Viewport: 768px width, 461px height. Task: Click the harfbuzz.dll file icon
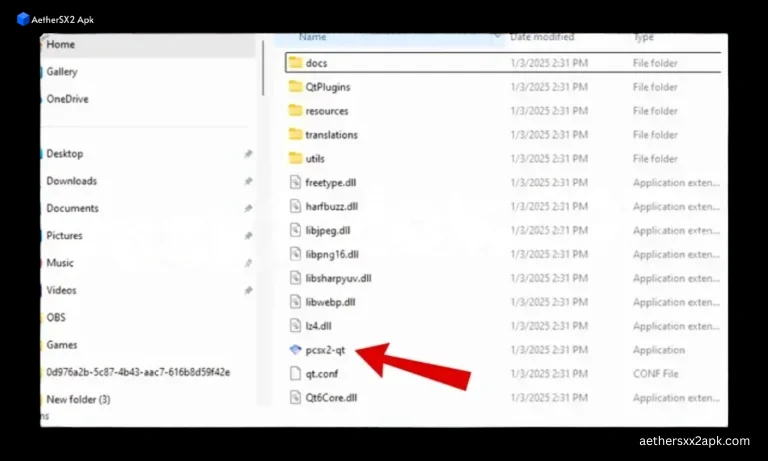coord(295,206)
